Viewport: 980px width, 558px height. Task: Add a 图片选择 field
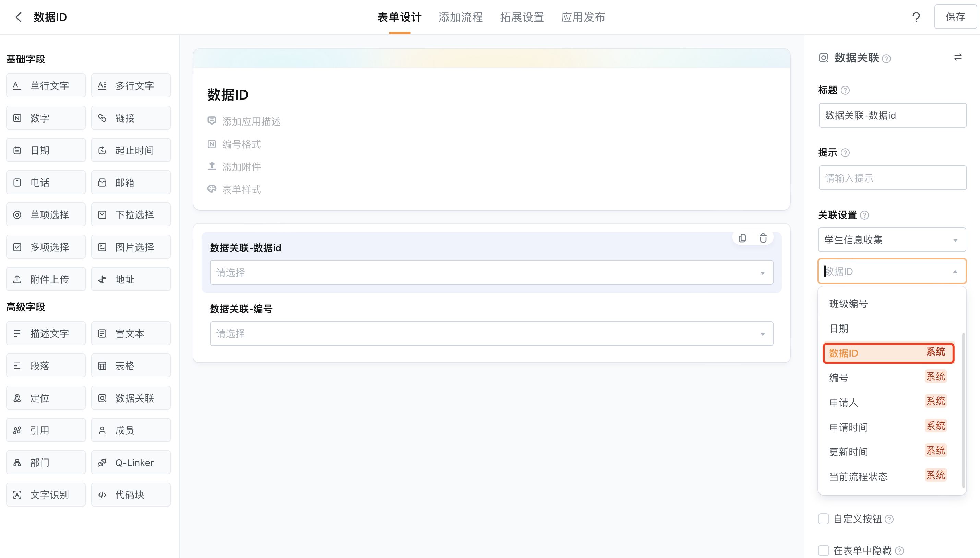tap(131, 246)
